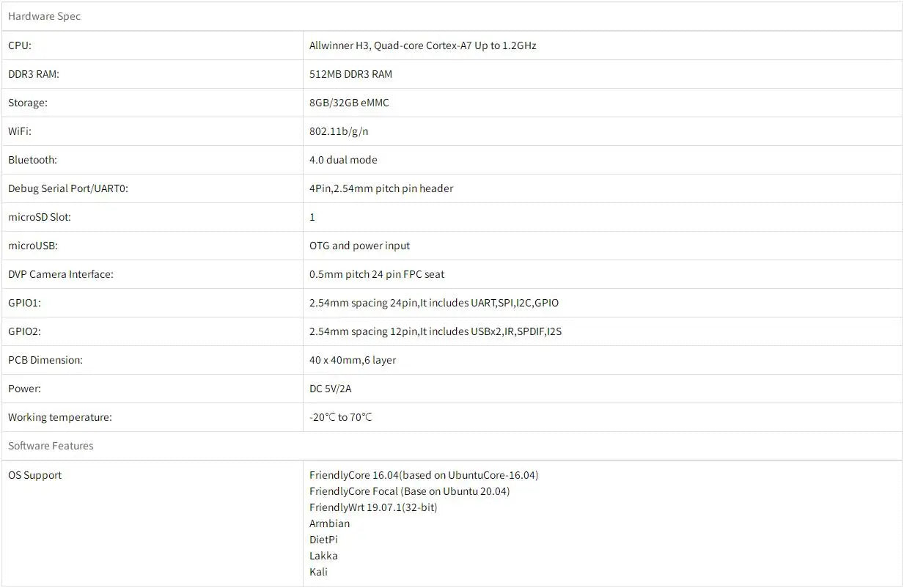
Task: Click the DC 5V/2A power value
Action: click(x=330, y=389)
